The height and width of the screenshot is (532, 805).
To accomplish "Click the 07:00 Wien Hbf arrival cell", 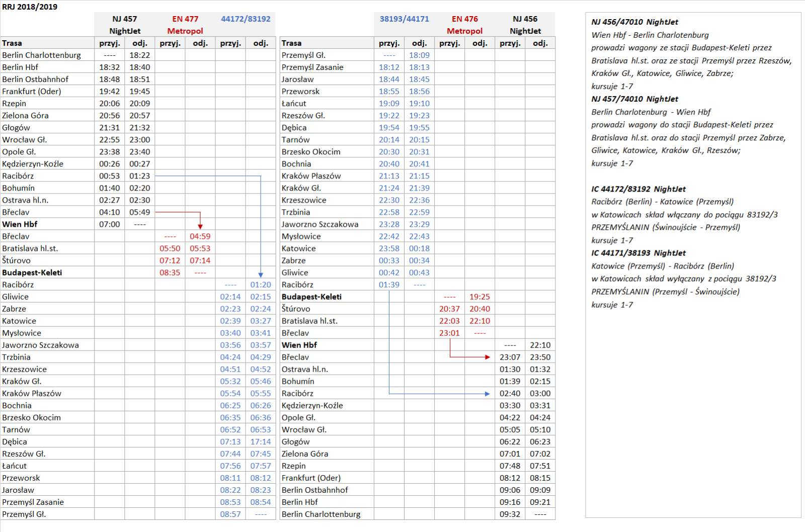I will click(109, 224).
